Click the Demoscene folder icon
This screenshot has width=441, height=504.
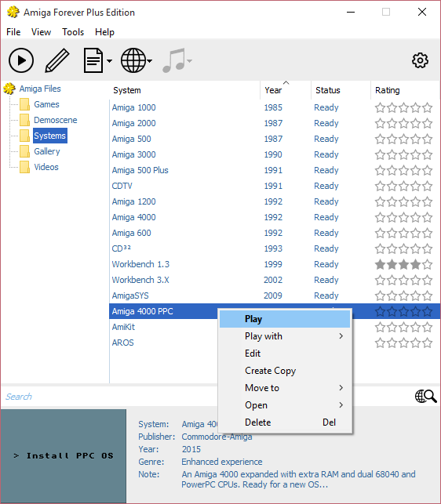pos(25,120)
